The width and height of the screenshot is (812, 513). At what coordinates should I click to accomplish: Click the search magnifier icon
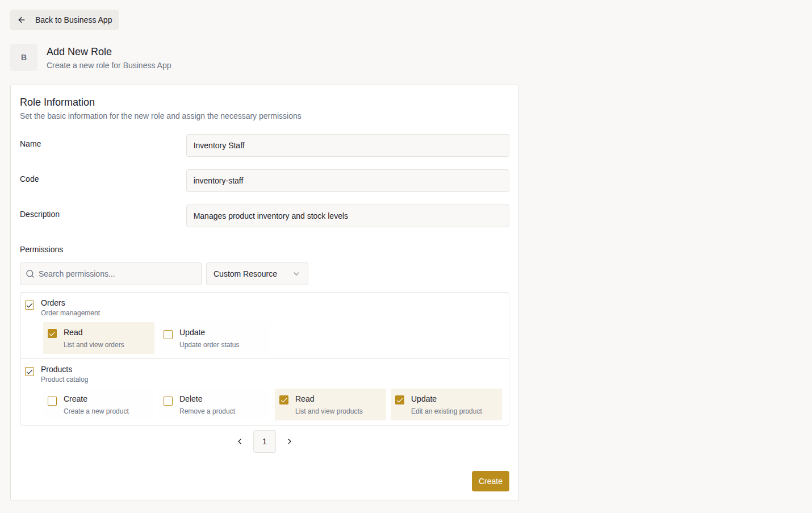coord(30,274)
